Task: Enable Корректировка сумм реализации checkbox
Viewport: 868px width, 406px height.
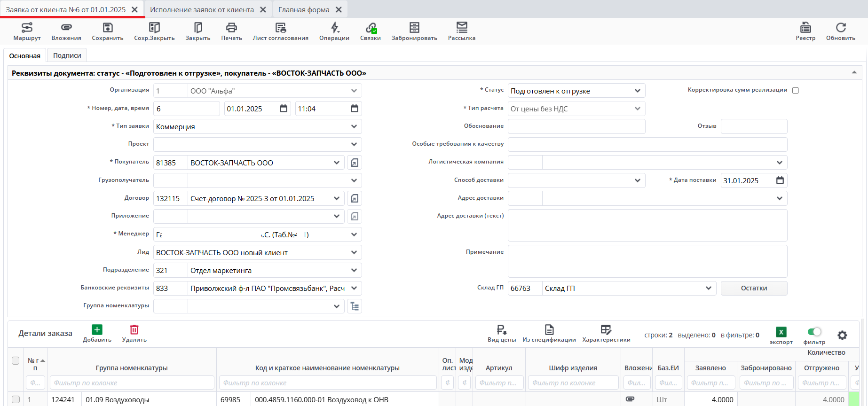Action: [x=796, y=90]
